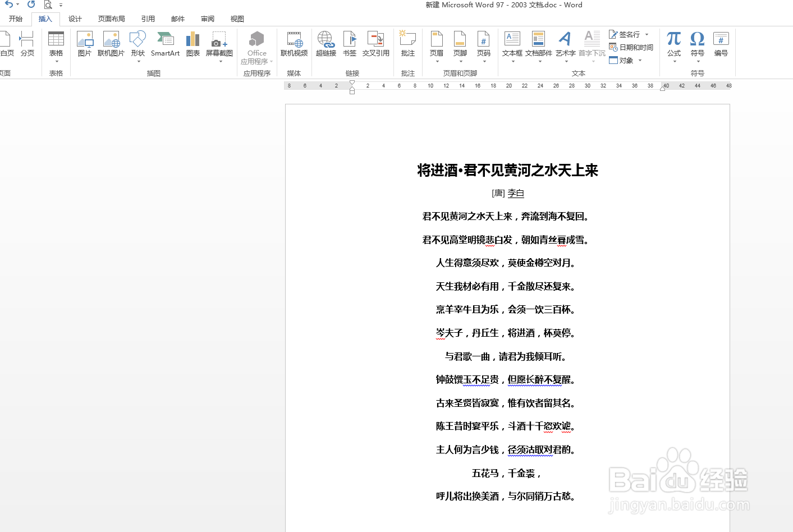Click the title 将进酒·君不见黄河之水天上来

tap(507, 170)
